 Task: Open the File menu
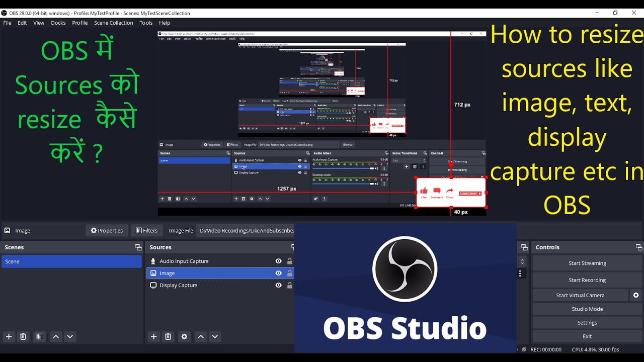click(x=7, y=23)
